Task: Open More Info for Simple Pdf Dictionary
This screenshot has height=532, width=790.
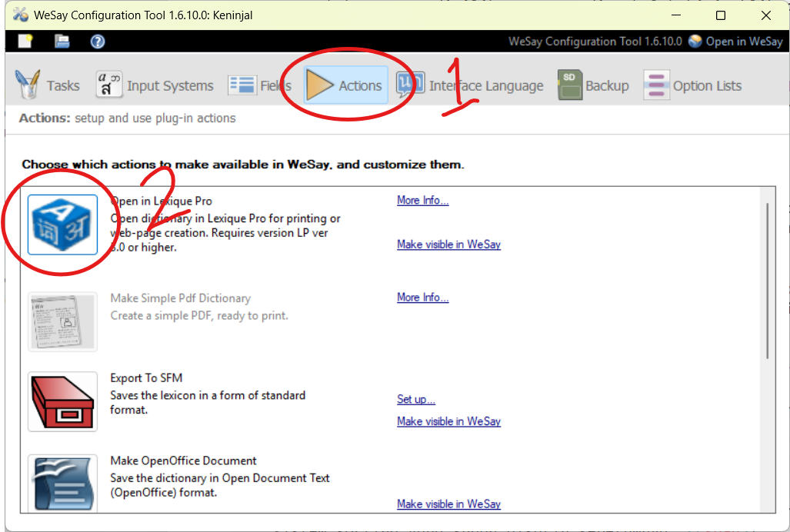Action: tap(422, 298)
